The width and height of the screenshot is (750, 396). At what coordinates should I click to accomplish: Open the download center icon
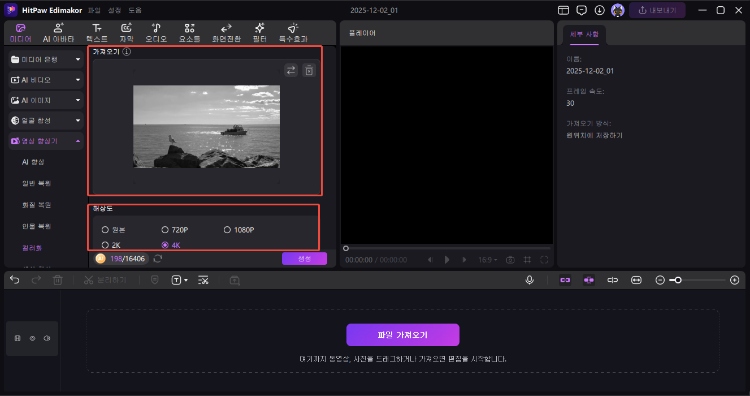pos(599,10)
